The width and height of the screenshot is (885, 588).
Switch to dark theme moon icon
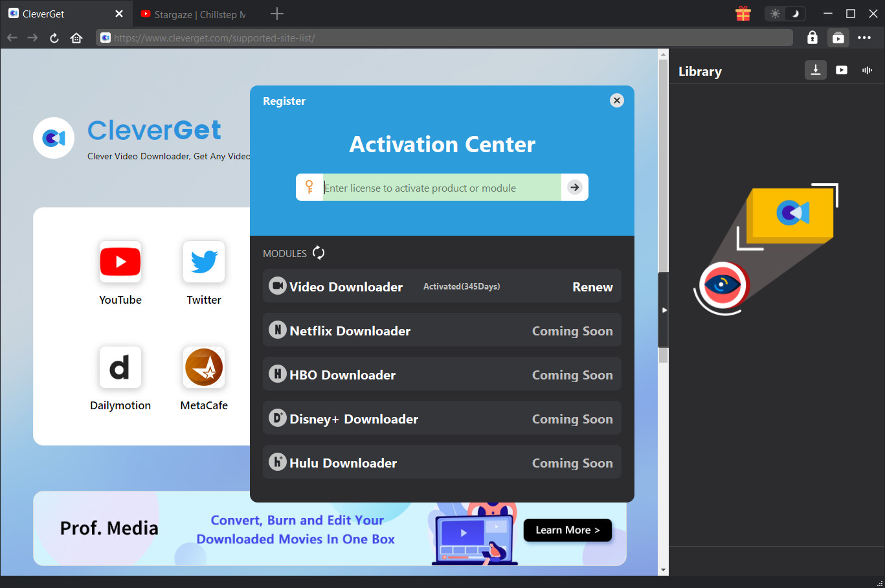[x=796, y=14]
